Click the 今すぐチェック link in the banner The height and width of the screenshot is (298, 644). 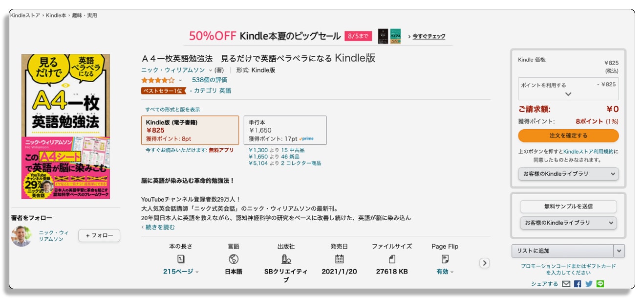429,36
